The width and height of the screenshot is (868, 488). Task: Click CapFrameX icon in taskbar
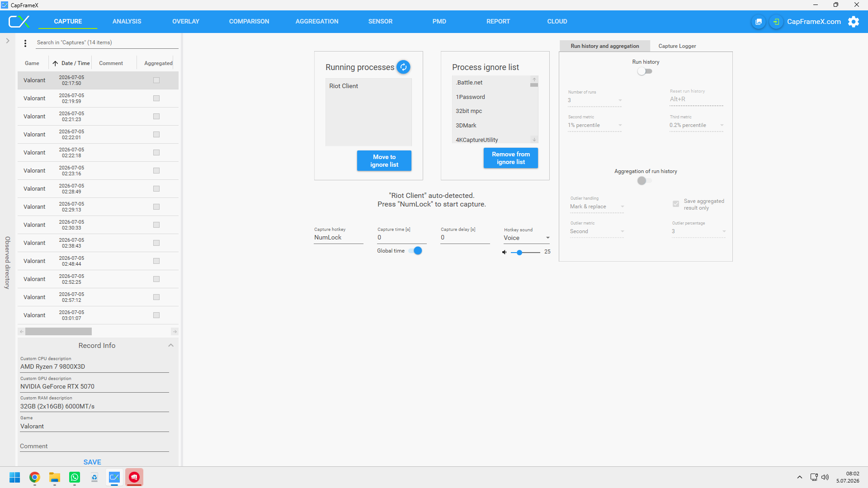(x=114, y=477)
